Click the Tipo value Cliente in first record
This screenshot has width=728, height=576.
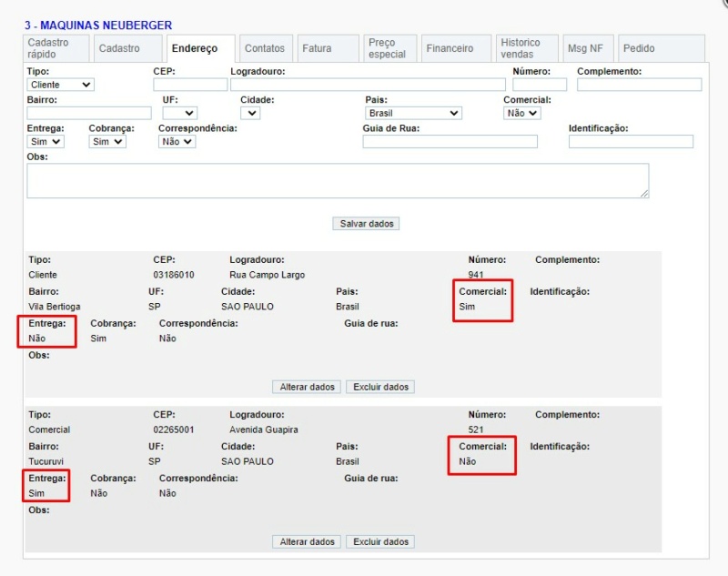(43, 275)
